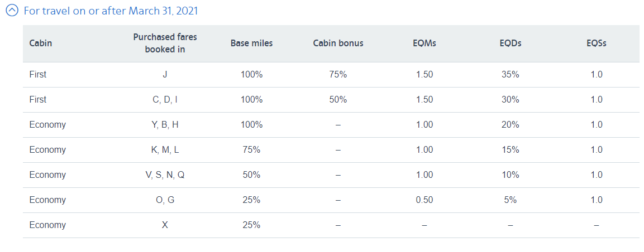Click the 'X' fare class cell

tap(165, 225)
